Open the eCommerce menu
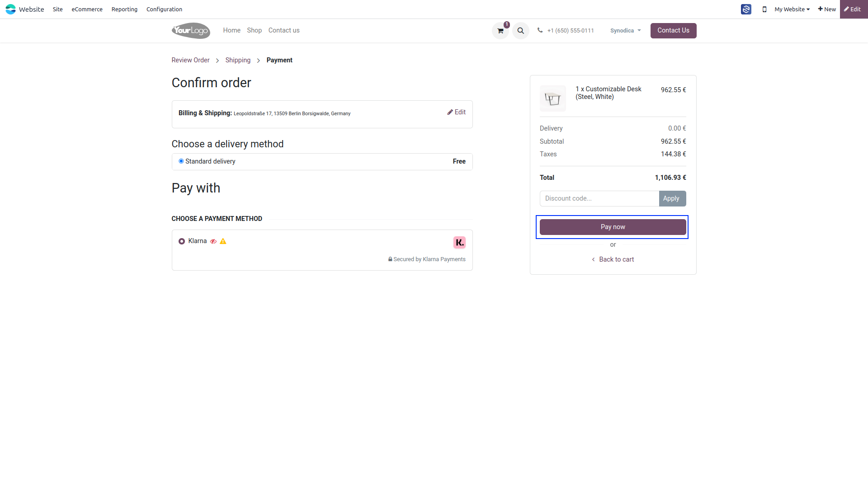 (x=87, y=9)
